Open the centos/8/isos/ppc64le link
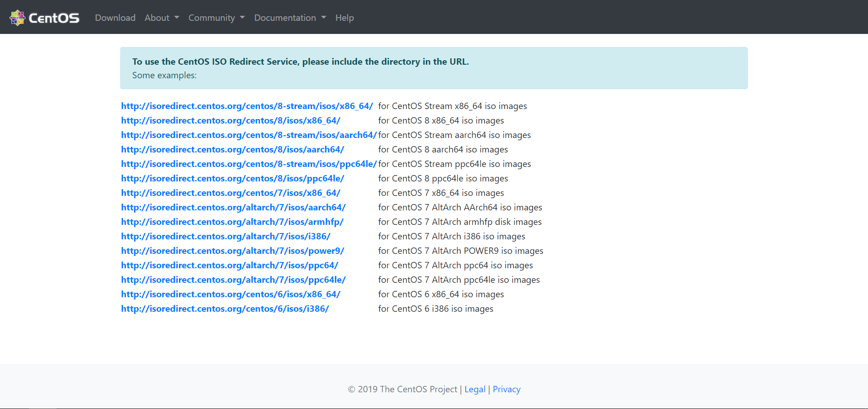Viewport: 868px width, 409px height. (x=232, y=178)
